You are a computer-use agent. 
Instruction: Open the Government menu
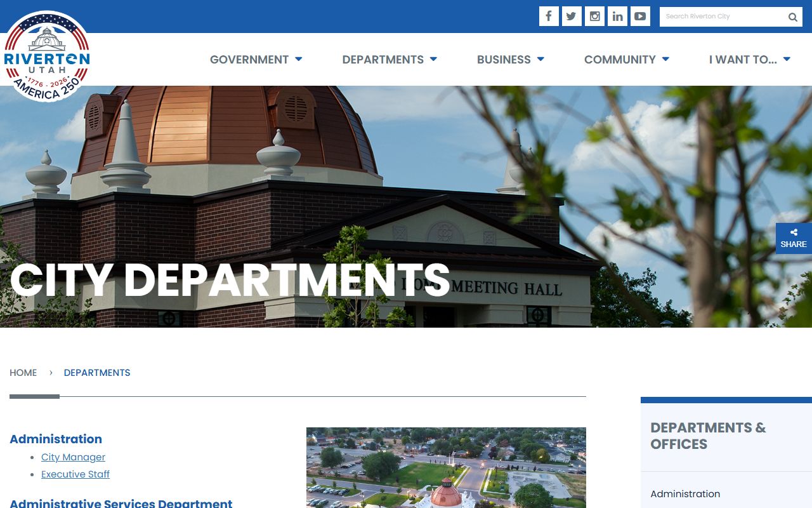[256, 59]
